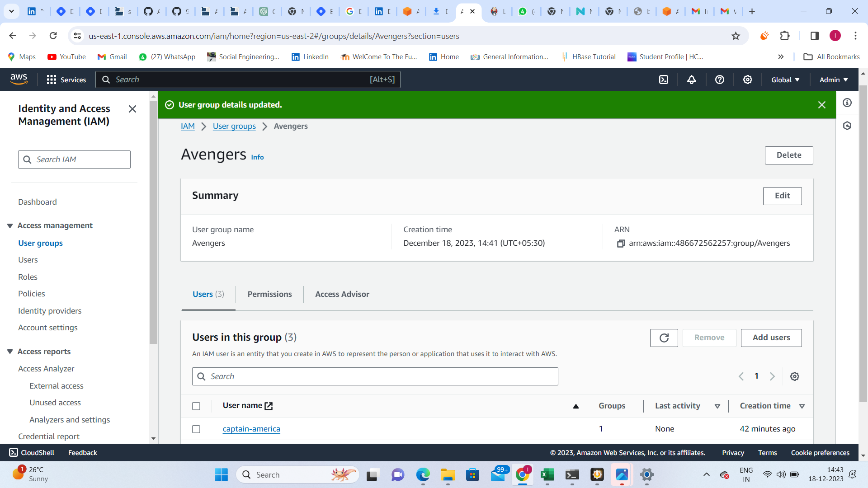Click the Add users button
This screenshot has width=868, height=488.
coord(771,338)
